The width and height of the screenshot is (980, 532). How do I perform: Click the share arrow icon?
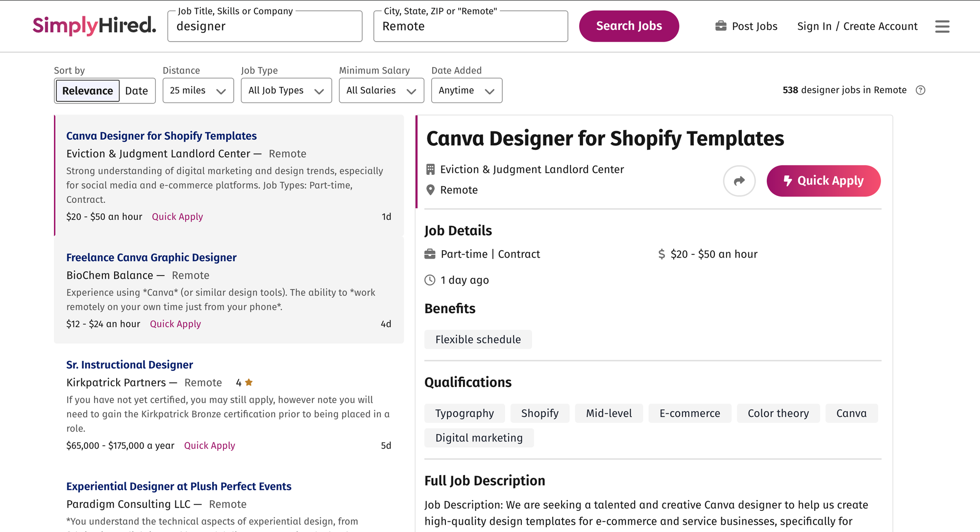pos(739,181)
